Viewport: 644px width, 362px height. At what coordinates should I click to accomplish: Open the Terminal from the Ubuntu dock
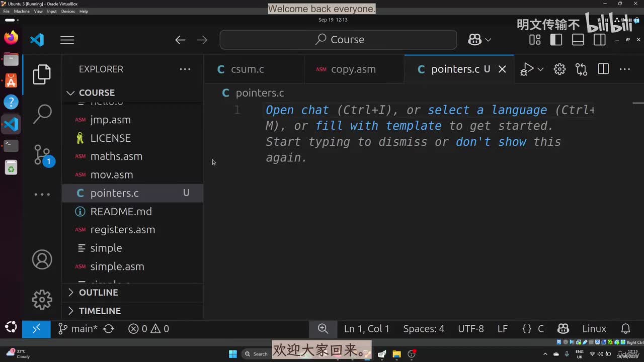tap(11, 145)
